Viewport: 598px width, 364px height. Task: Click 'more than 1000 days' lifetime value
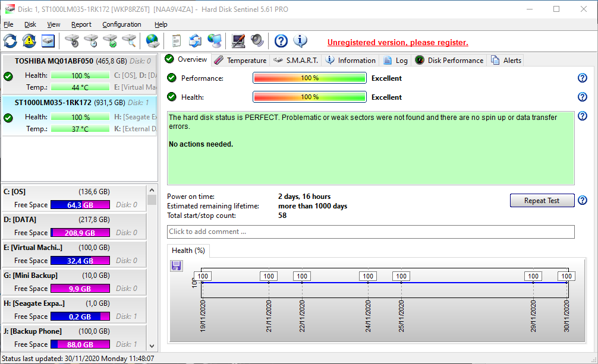click(313, 206)
